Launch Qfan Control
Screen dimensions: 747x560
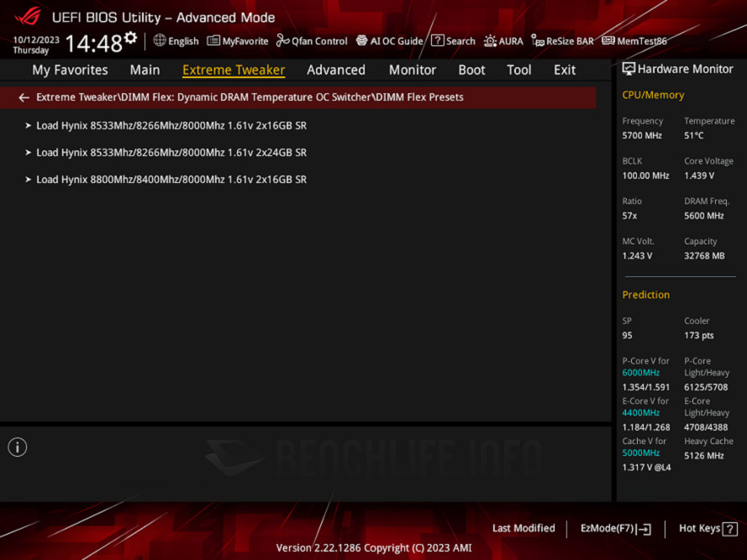312,41
